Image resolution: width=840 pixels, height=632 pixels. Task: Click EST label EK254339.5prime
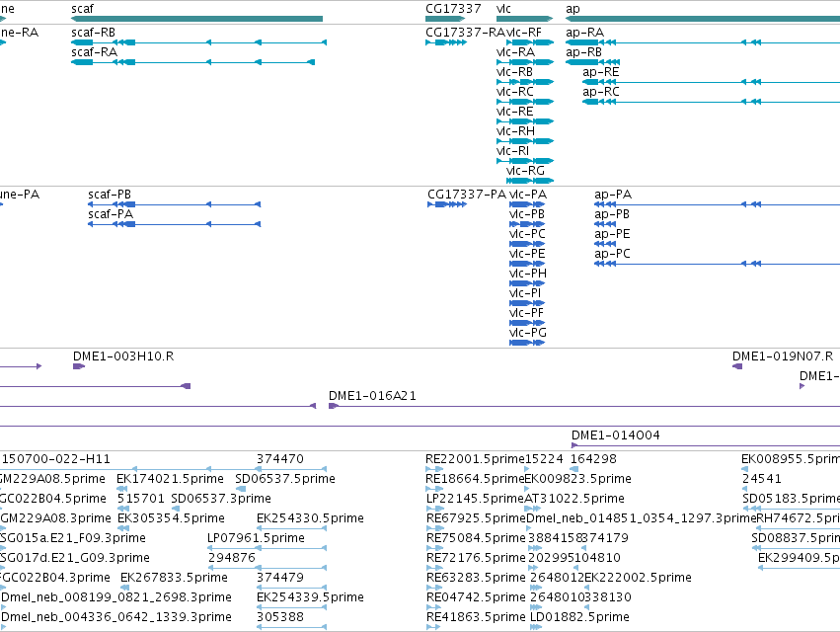(310, 597)
